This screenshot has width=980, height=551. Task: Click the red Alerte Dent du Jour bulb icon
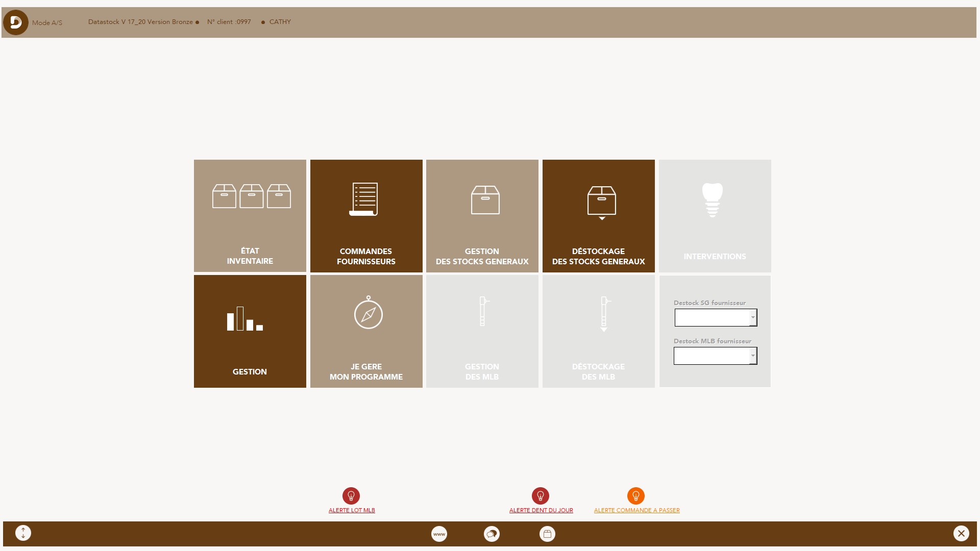[x=541, y=496]
